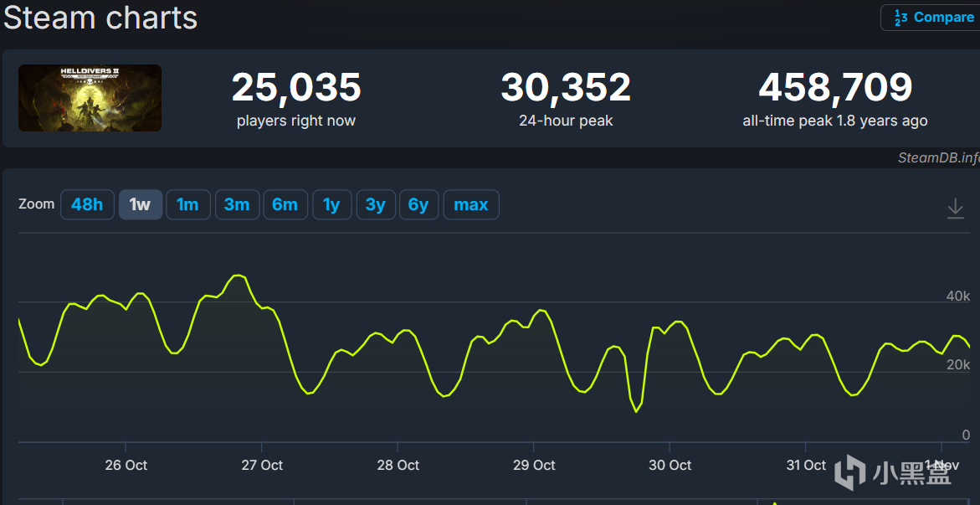Click the 28 Oct axis label

[398, 465]
